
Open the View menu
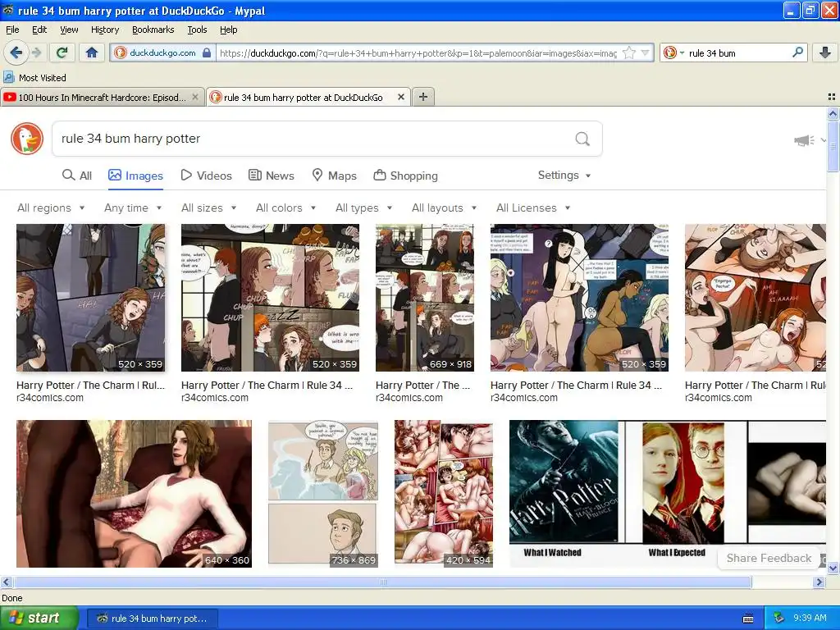click(69, 30)
